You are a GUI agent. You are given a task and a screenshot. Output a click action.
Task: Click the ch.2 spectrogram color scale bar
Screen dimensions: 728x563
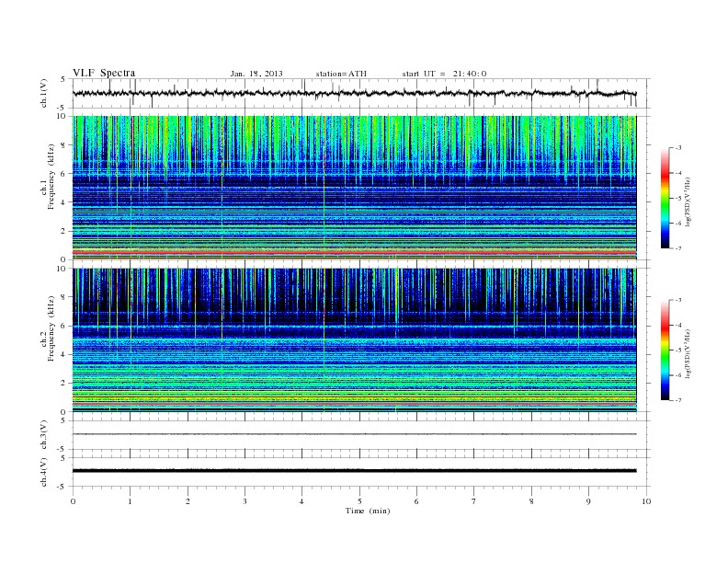click(x=665, y=350)
